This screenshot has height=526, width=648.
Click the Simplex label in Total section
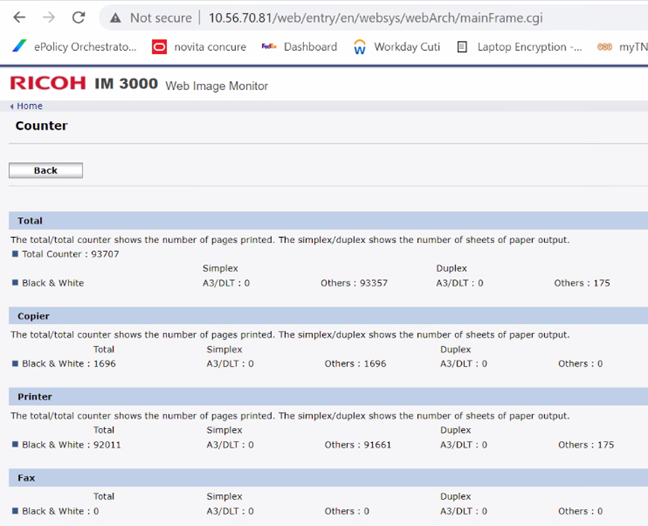[x=220, y=268]
